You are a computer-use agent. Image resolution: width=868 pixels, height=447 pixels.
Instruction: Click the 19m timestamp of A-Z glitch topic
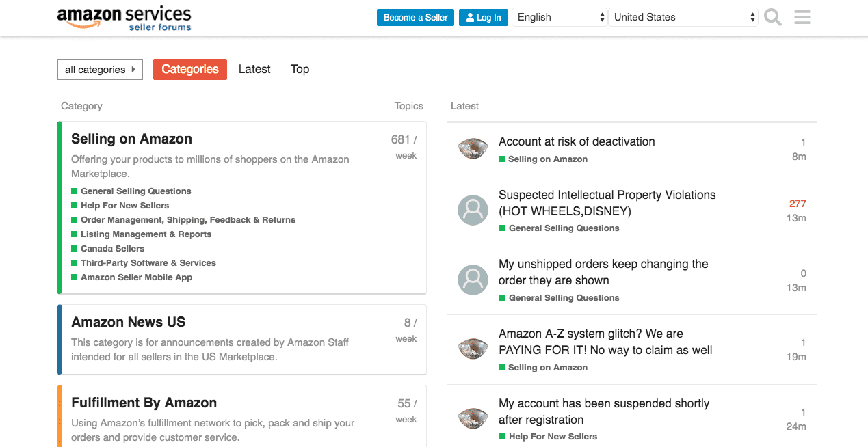point(796,357)
